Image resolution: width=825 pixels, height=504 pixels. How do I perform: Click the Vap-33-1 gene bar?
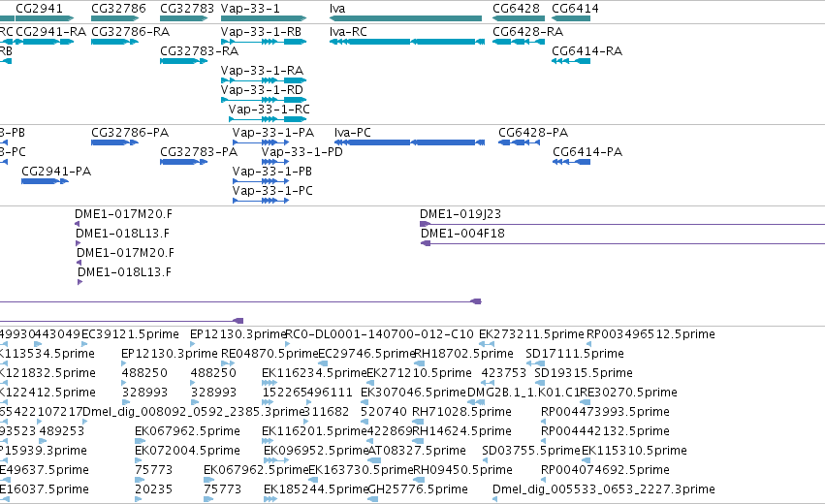264,18
